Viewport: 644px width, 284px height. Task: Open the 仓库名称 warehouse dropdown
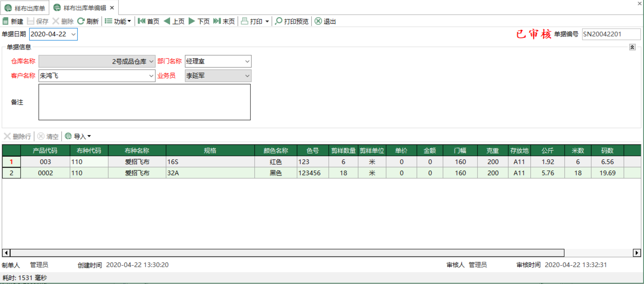coord(151,62)
